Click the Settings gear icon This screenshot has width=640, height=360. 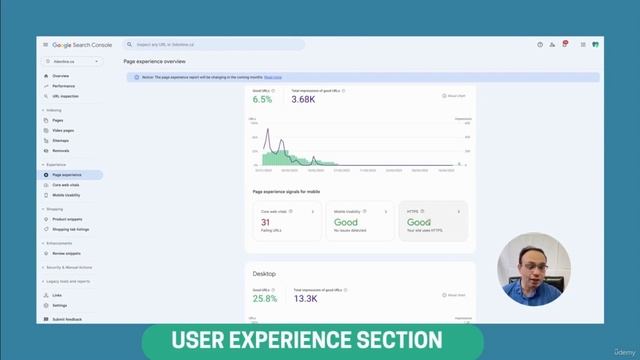pyautogui.click(x=46, y=305)
